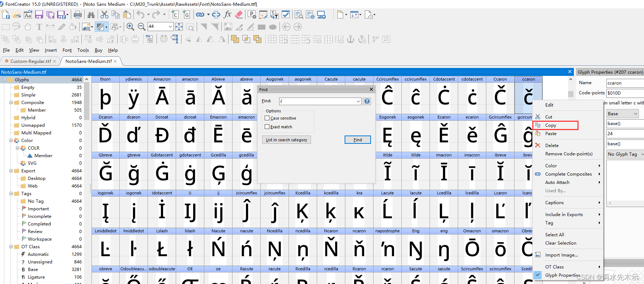Image resolution: width=644 pixels, height=284 pixels.
Task: Choose Import Image in context menu
Action: tap(561, 255)
